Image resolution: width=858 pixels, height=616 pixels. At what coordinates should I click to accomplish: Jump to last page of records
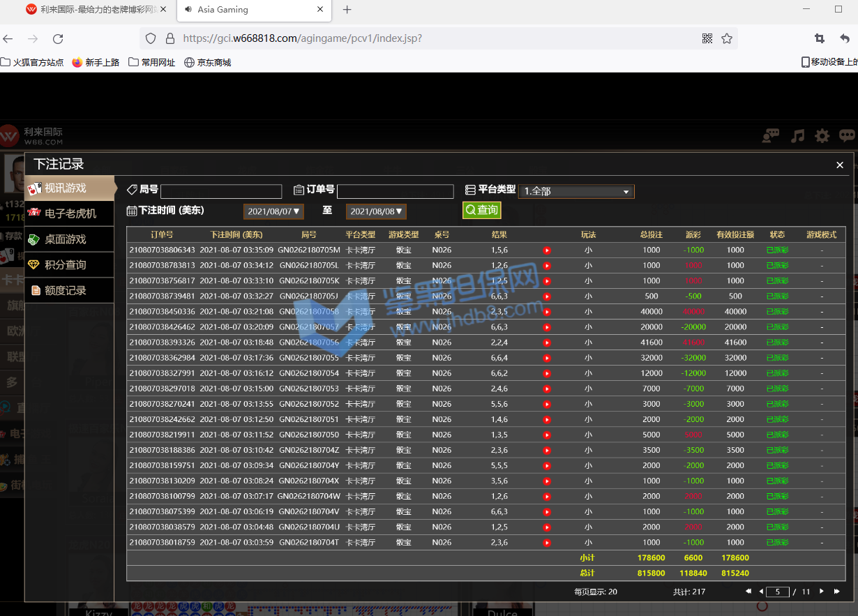click(837, 592)
